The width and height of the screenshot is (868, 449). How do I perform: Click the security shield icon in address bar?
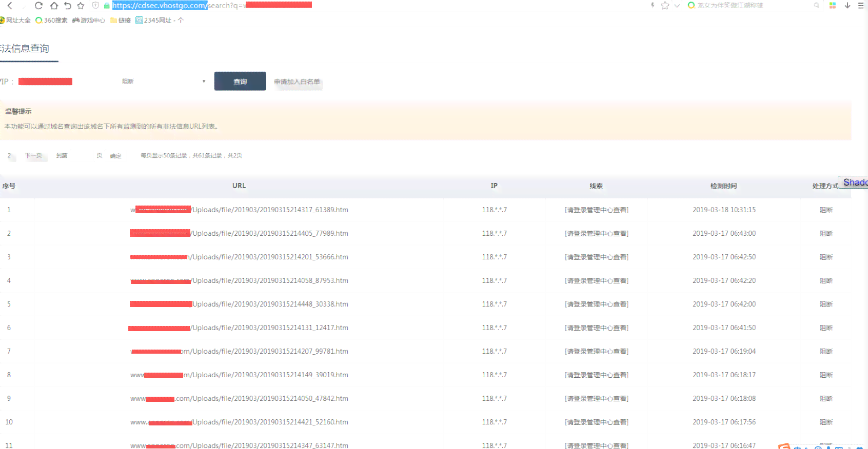coord(95,5)
